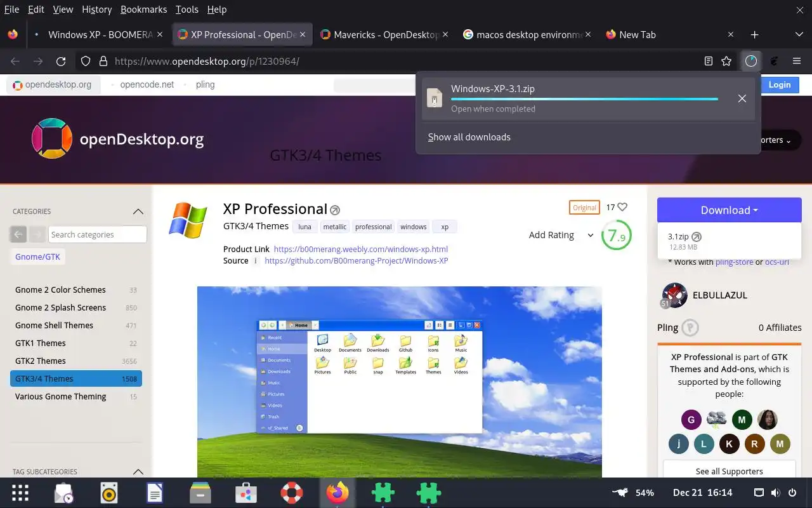The height and width of the screenshot is (508, 812).
Task: Open the list all tabs dropdown
Action: 799,35
